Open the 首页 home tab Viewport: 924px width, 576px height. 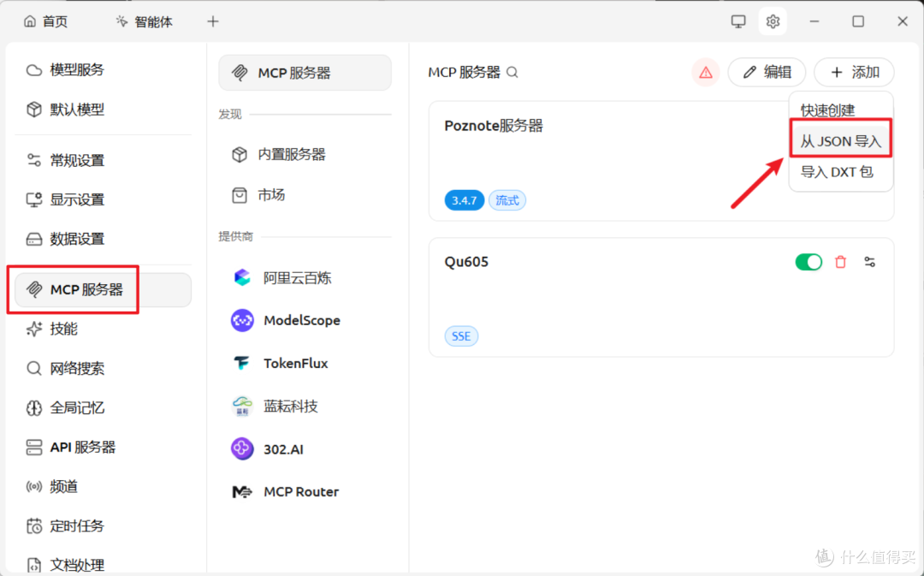coord(46,21)
